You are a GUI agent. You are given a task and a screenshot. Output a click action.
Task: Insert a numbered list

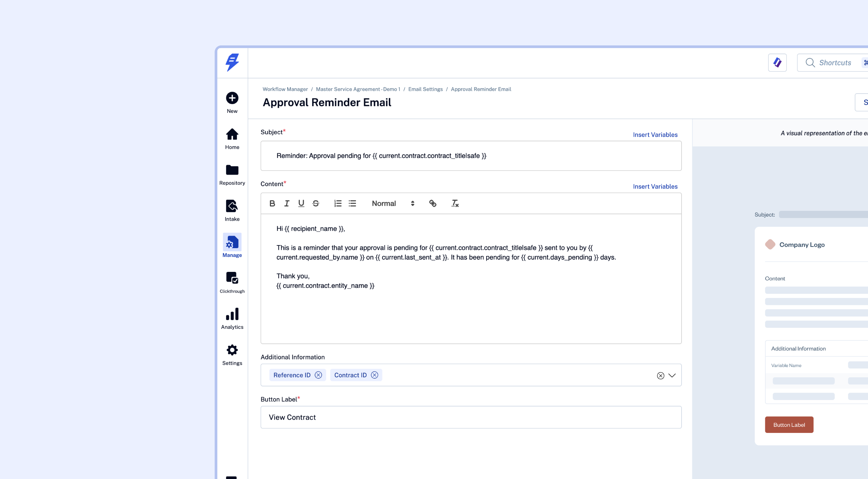[338, 203]
